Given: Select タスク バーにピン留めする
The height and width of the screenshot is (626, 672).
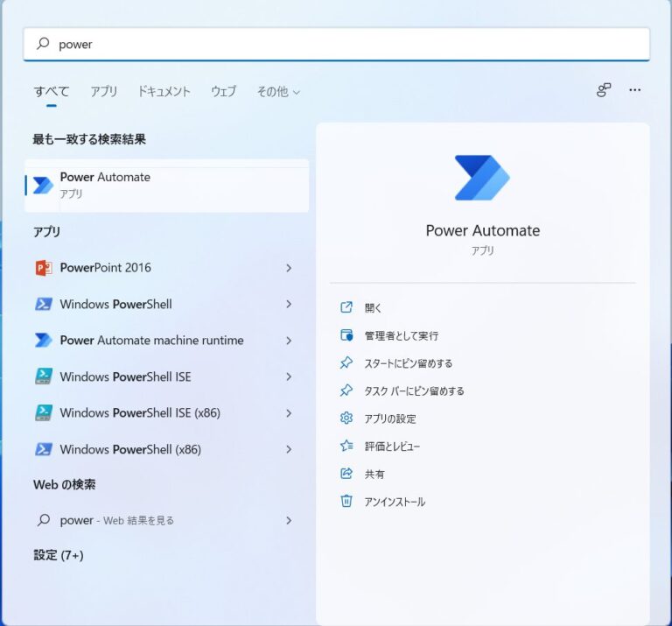Looking at the screenshot, I should [x=414, y=391].
